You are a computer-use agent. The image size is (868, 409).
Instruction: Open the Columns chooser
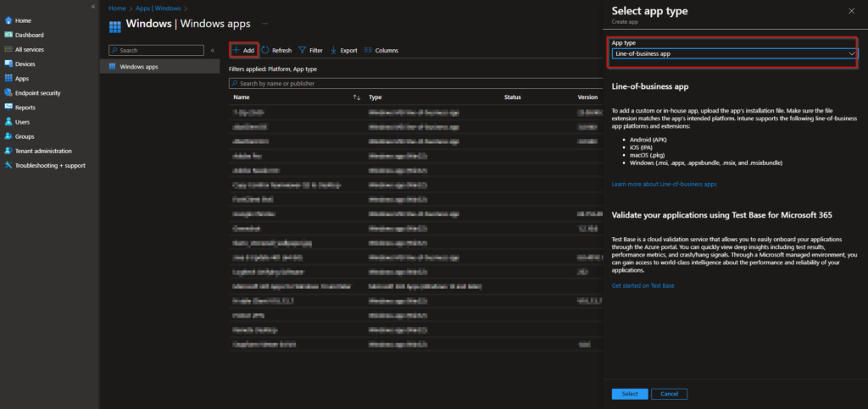381,50
